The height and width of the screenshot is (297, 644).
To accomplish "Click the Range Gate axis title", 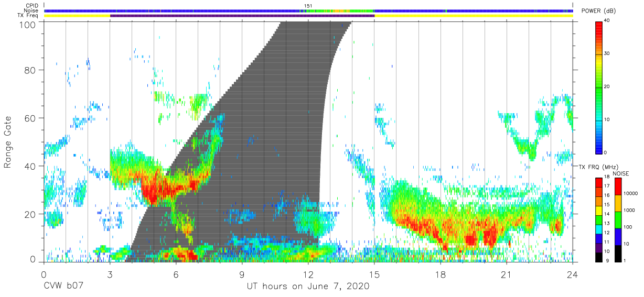I will coord(8,142).
